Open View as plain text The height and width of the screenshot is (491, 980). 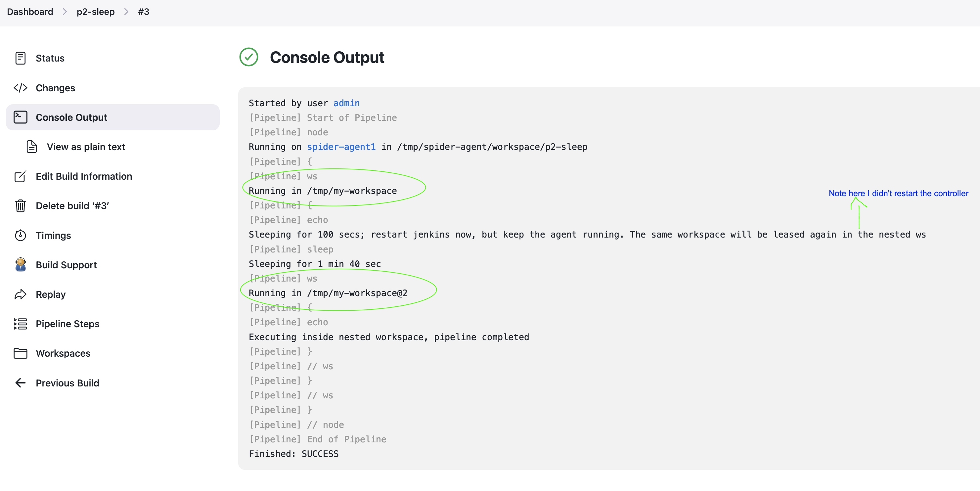(86, 147)
